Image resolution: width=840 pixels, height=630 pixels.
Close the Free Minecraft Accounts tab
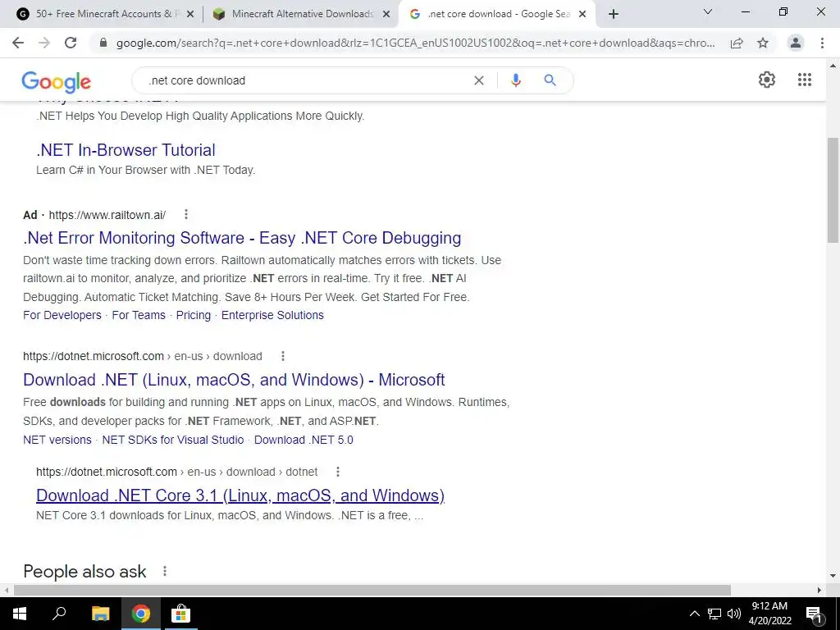pos(190,14)
